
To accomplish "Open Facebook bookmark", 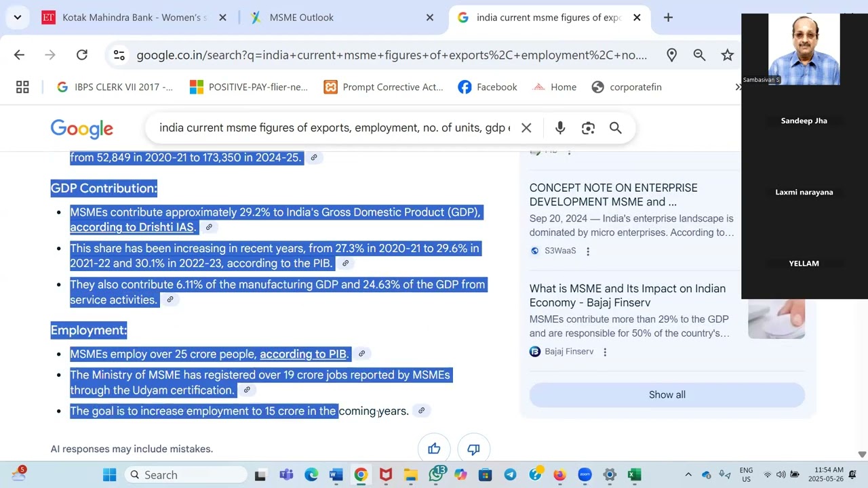I will tap(488, 87).
